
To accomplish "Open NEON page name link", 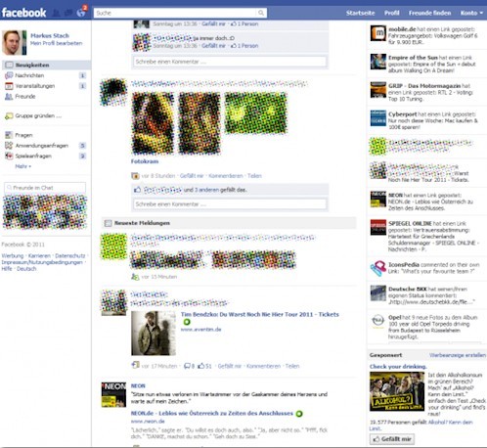I will pyautogui.click(x=138, y=385).
